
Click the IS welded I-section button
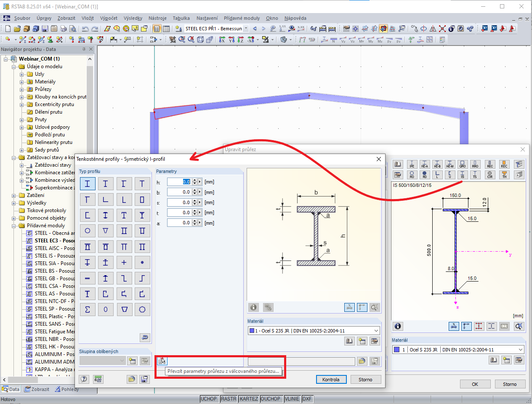pyautogui.click(x=463, y=174)
